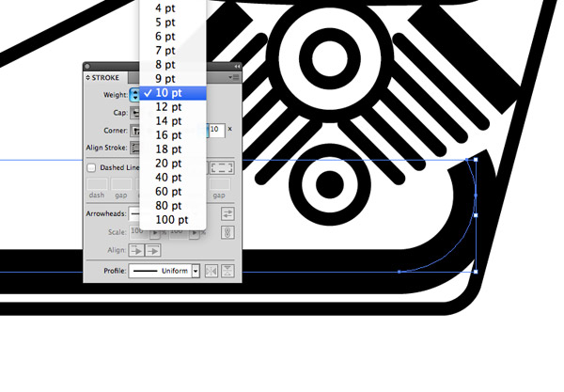Pick 80 pt from weight list
Image resolution: width=564 pixels, height=392 pixels.
173,206
